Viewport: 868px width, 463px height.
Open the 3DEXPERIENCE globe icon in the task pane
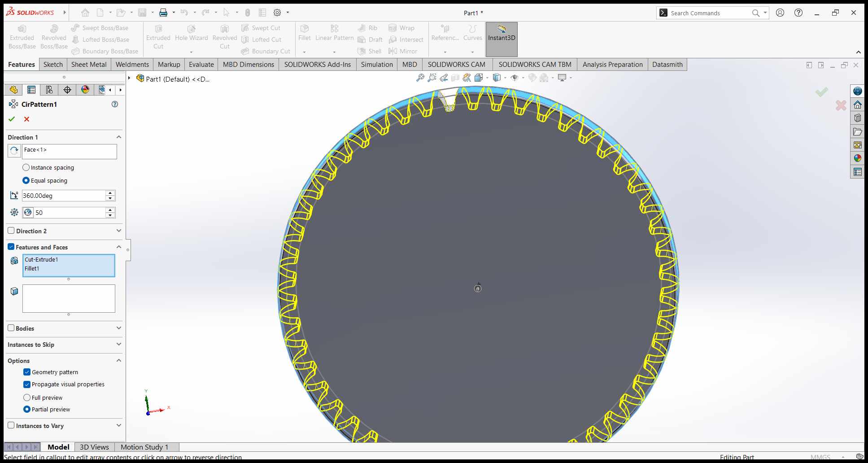(858, 91)
